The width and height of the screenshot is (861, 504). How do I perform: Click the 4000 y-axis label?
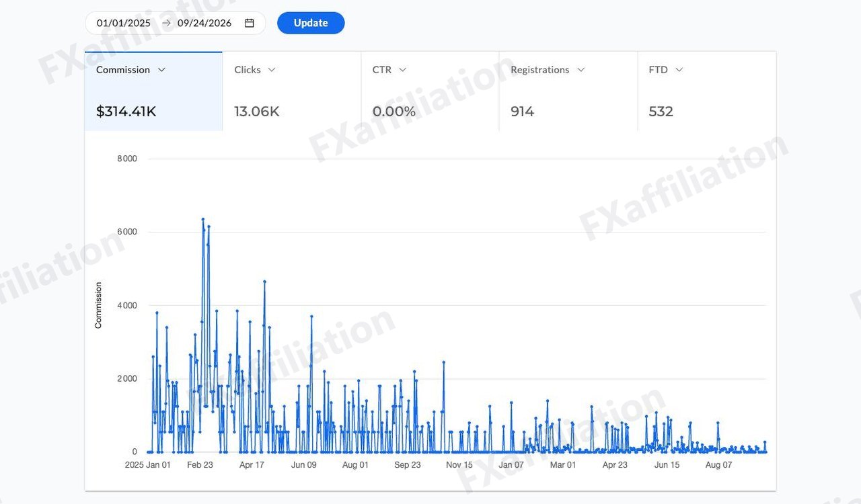coord(126,305)
